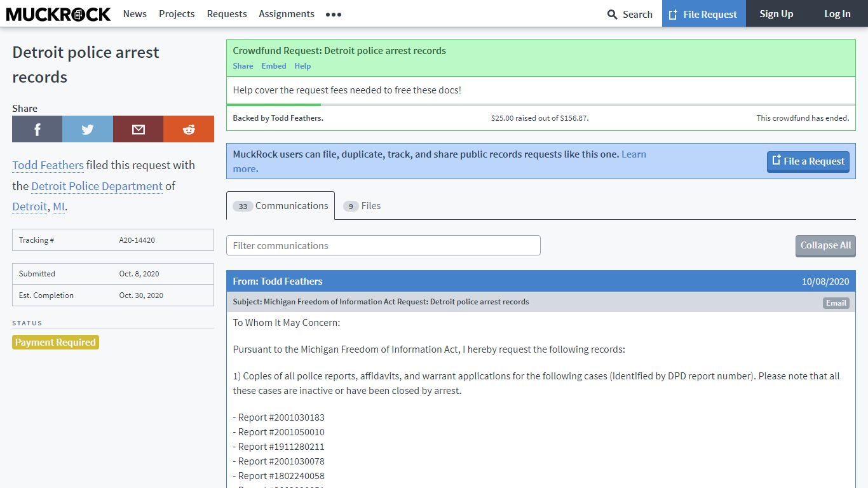
Task: Click Report #2001050010
Action: coord(278,432)
